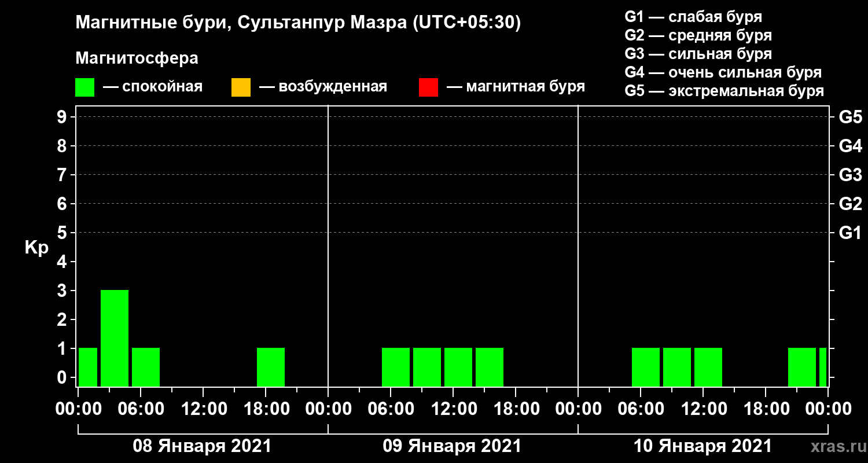Click the 10 January bar above the 12:00 tick
The image size is (868, 463).
708,367
